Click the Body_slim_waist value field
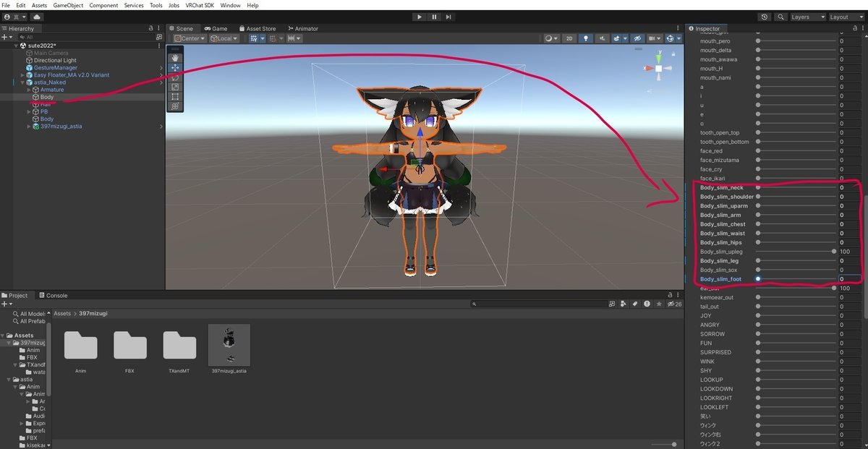Viewport: 868px width, 449px height. pyautogui.click(x=849, y=234)
